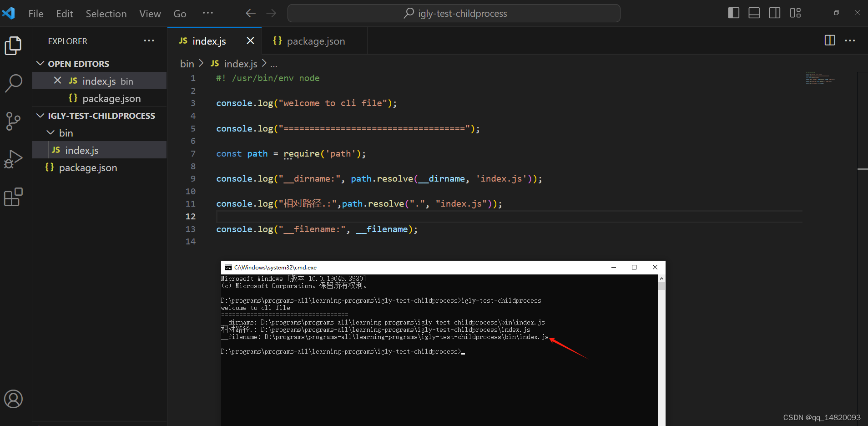Toggle the bottom Panel visibility
Viewport: 868px width, 426px height.
click(x=754, y=13)
